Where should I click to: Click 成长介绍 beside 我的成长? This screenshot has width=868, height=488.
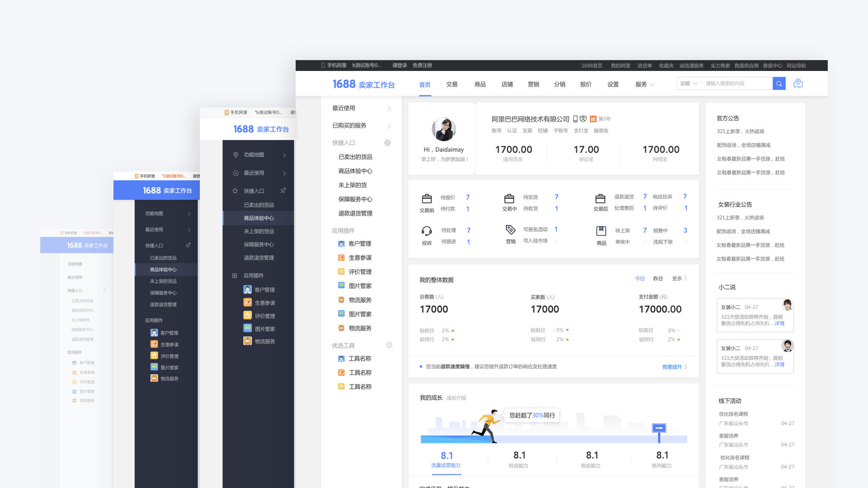click(456, 398)
